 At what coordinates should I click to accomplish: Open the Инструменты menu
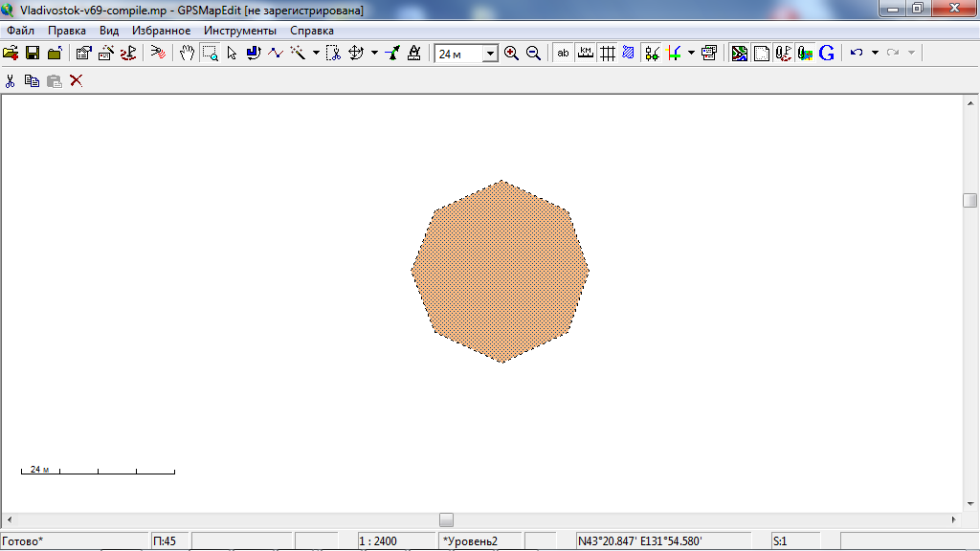coord(240,31)
